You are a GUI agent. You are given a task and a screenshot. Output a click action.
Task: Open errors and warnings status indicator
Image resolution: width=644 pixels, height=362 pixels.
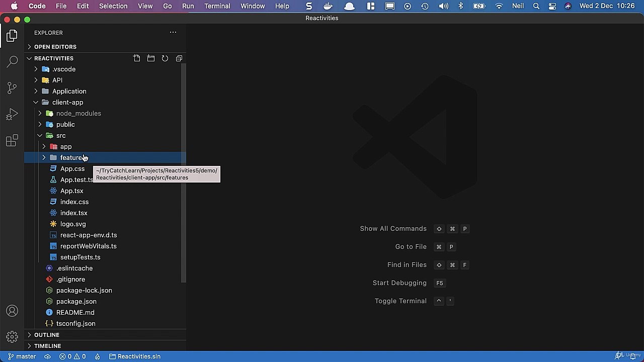[72, 356]
